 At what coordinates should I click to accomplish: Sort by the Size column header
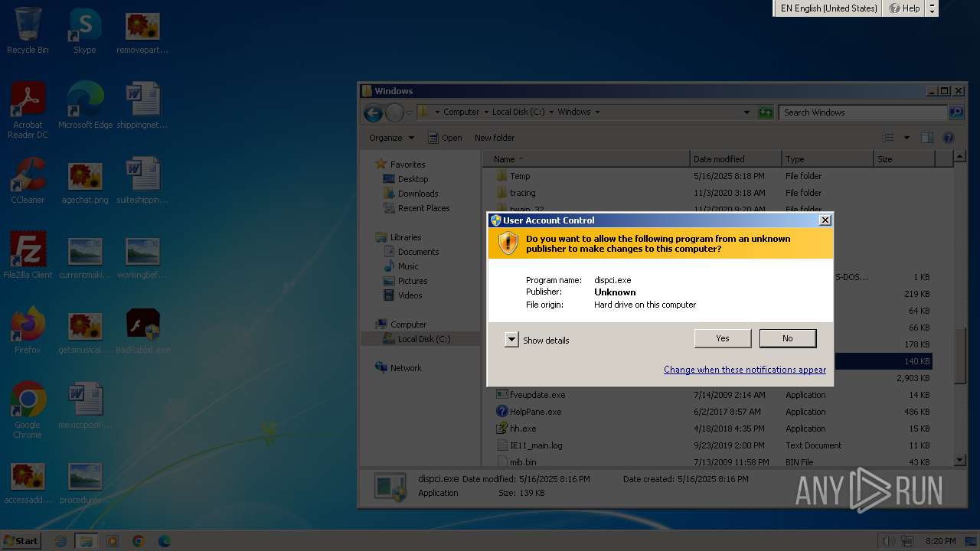[903, 159]
